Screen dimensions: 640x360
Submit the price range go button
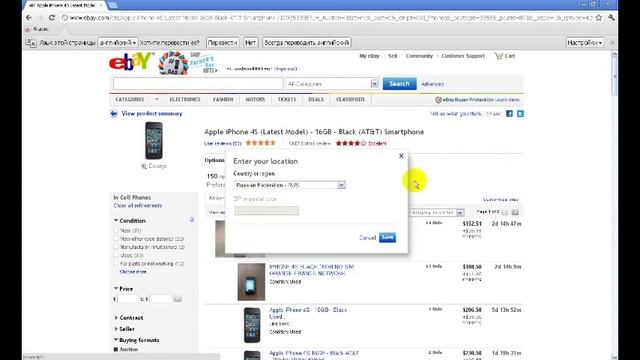178,299
